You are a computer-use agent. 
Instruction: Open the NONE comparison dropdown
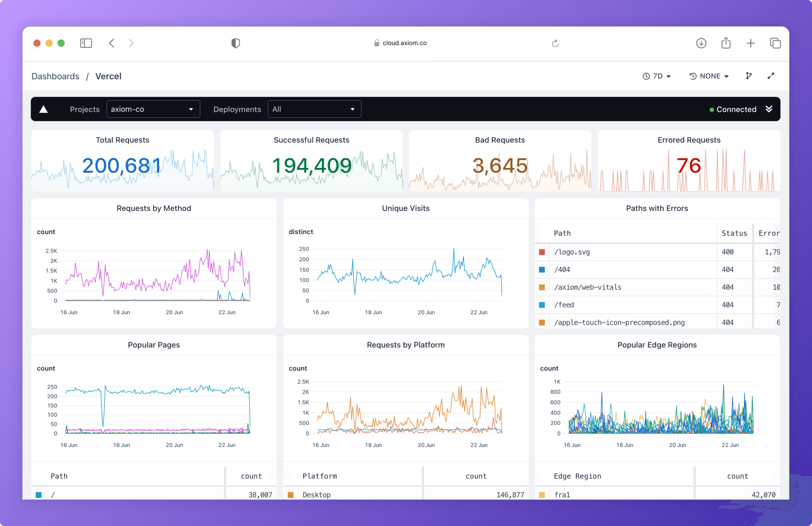pyautogui.click(x=709, y=76)
